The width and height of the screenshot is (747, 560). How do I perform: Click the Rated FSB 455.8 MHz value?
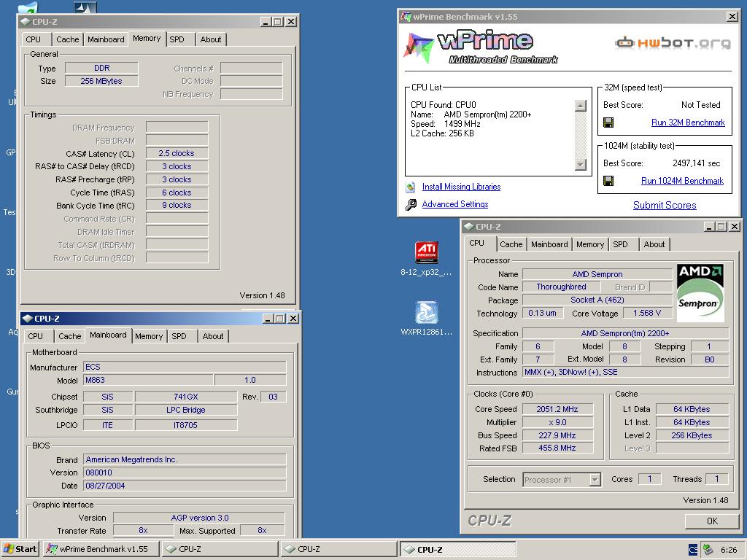557,448
